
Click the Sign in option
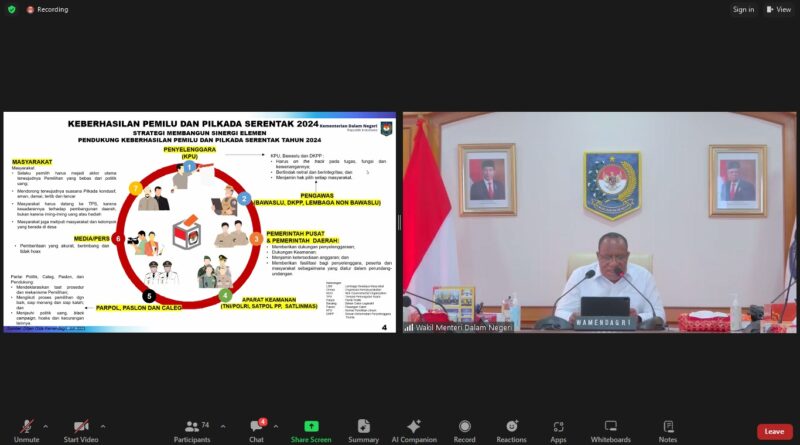743,9
